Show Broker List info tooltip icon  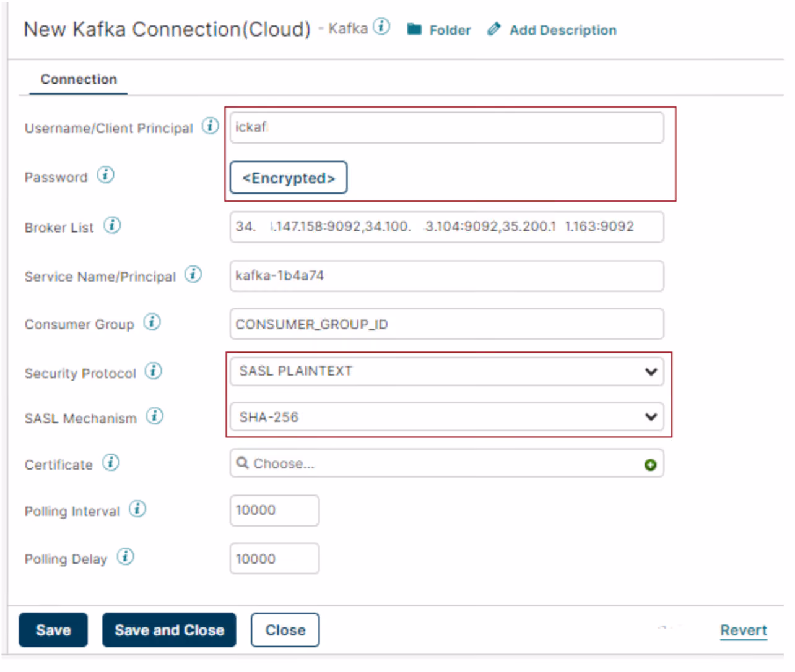point(112,225)
